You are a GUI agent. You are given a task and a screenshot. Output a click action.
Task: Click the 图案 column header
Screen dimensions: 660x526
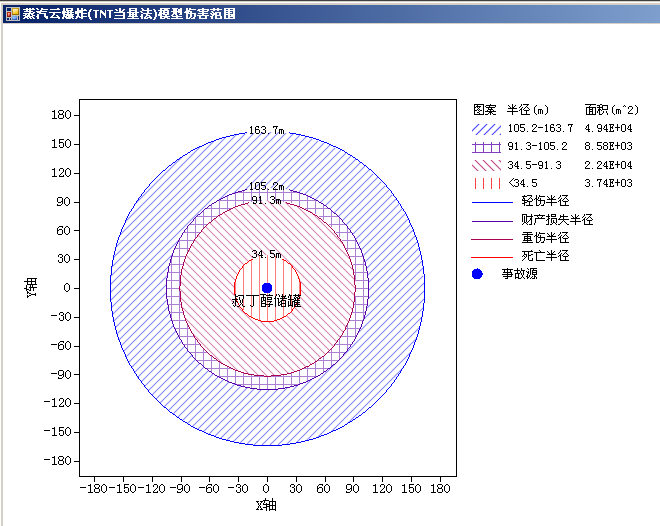click(x=484, y=110)
